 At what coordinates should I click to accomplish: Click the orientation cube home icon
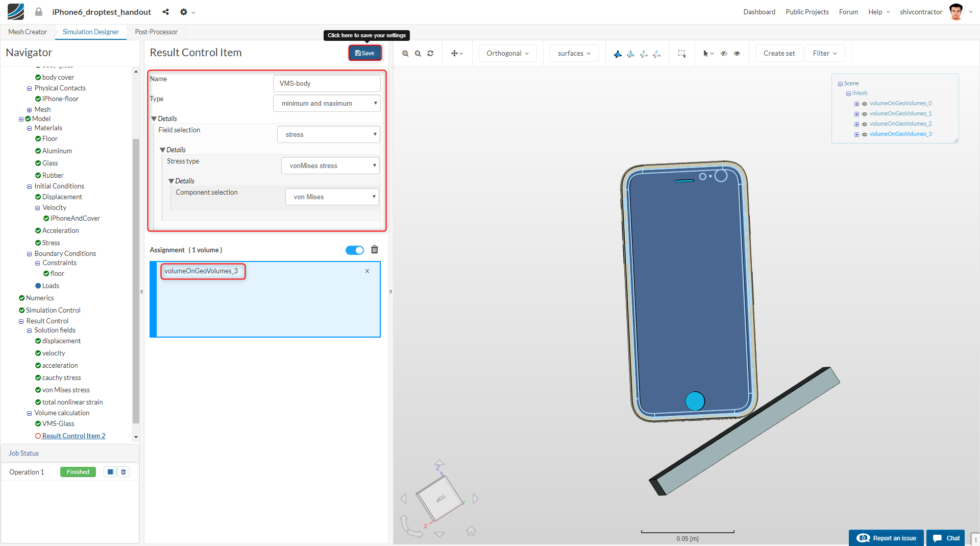[471, 531]
